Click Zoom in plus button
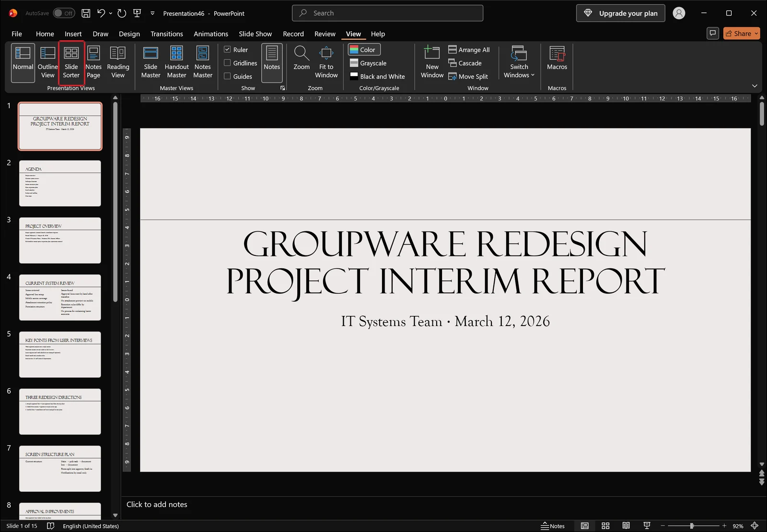The width and height of the screenshot is (767, 532). 724,526
